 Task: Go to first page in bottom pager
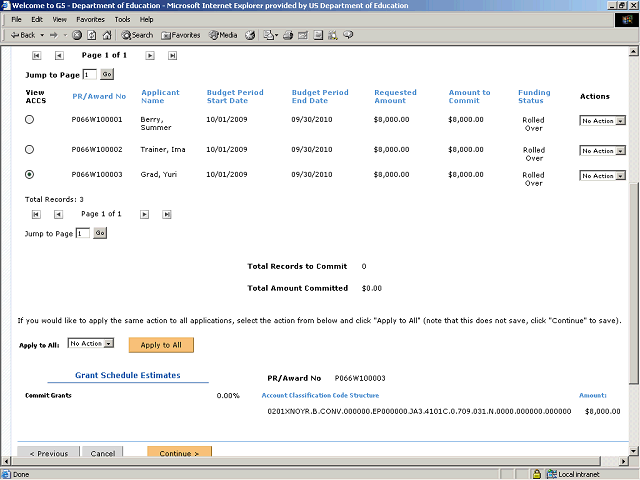(x=37, y=214)
